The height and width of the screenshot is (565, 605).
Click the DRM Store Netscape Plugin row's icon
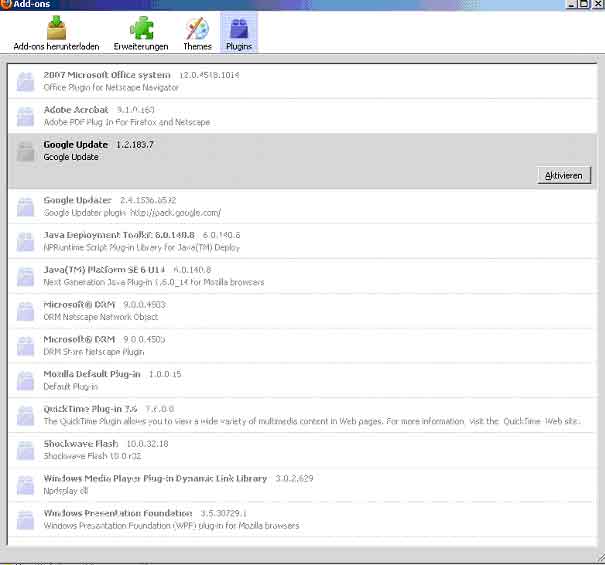coord(25,345)
